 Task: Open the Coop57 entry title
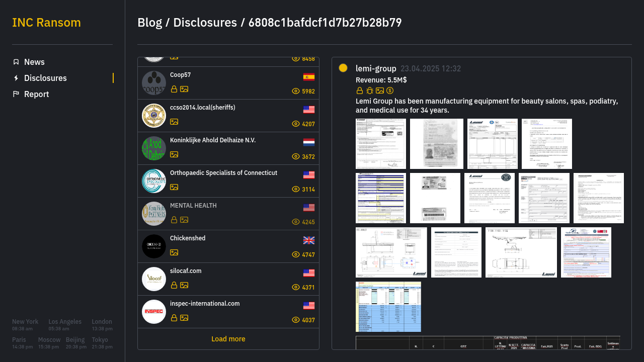click(x=180, y=75)
